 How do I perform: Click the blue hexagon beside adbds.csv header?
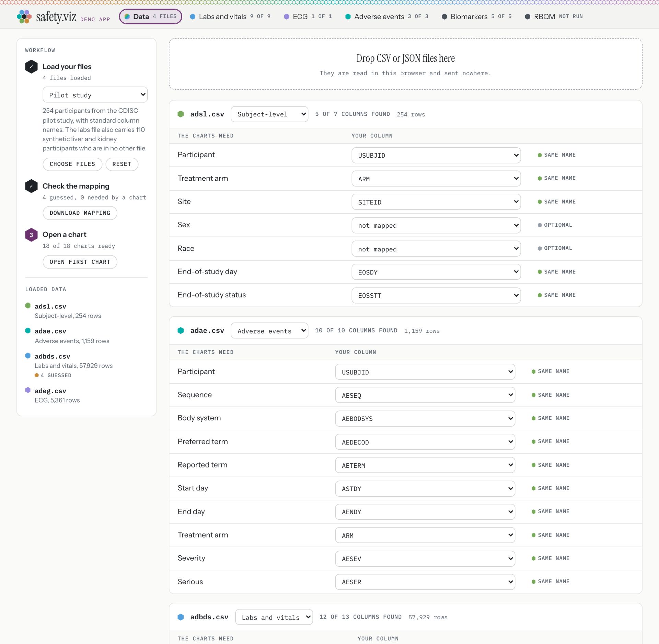pos(181,617)
